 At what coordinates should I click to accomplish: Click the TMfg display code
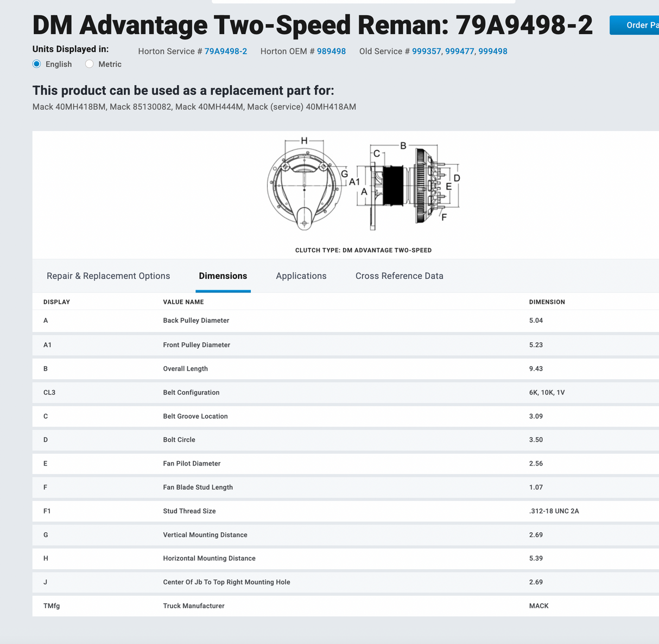52,606
